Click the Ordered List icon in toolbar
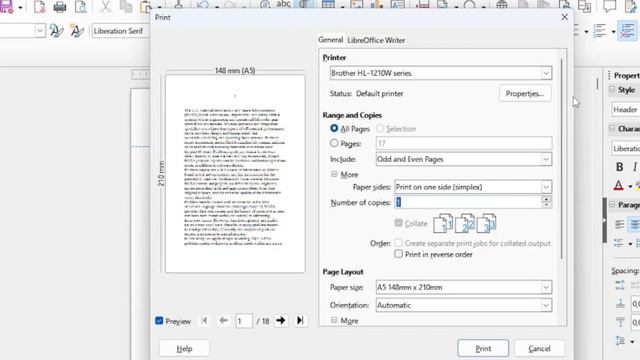This screenshot has width=640, height=360. coord(600,31)
